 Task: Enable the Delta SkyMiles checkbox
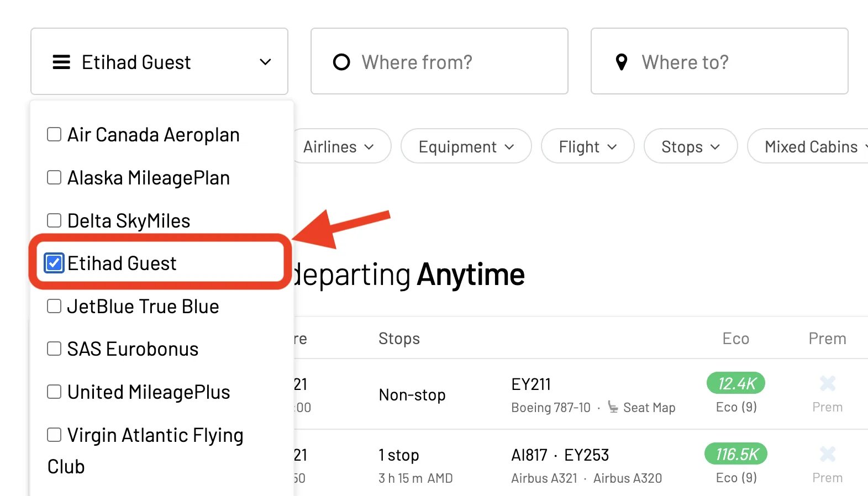(x=54, y=220)
